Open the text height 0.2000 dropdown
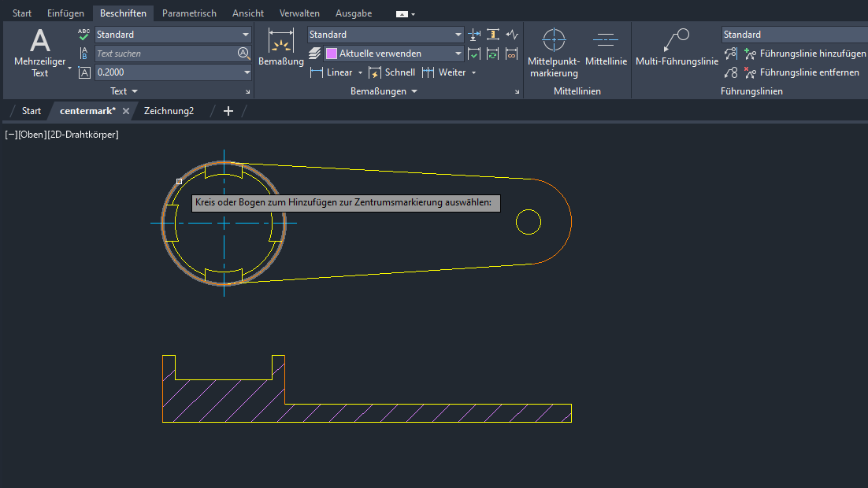Screen dimensions: 868x488 tap(247, 72)
